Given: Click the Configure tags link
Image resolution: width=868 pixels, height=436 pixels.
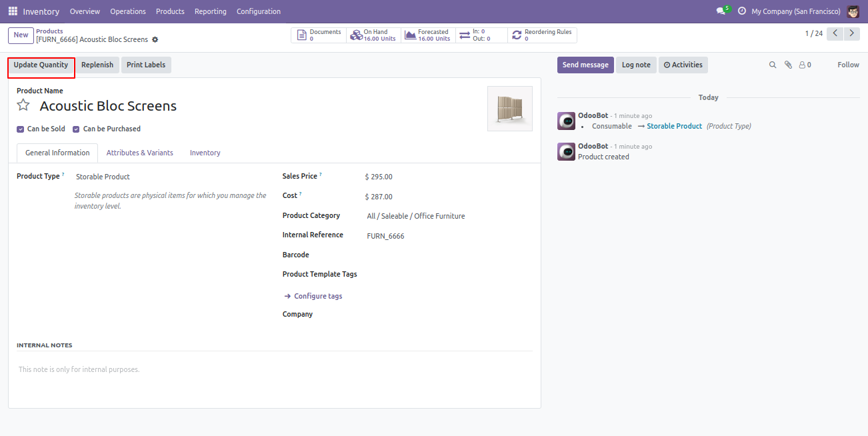Looking at the screenshot, I should click(313, 296).
